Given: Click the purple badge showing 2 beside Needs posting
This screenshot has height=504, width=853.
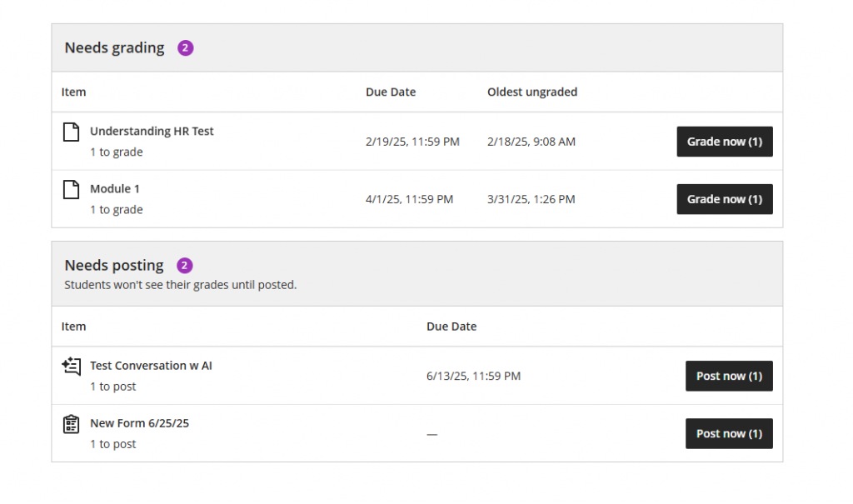Looking at the screenshot, I should click(183, 265).
